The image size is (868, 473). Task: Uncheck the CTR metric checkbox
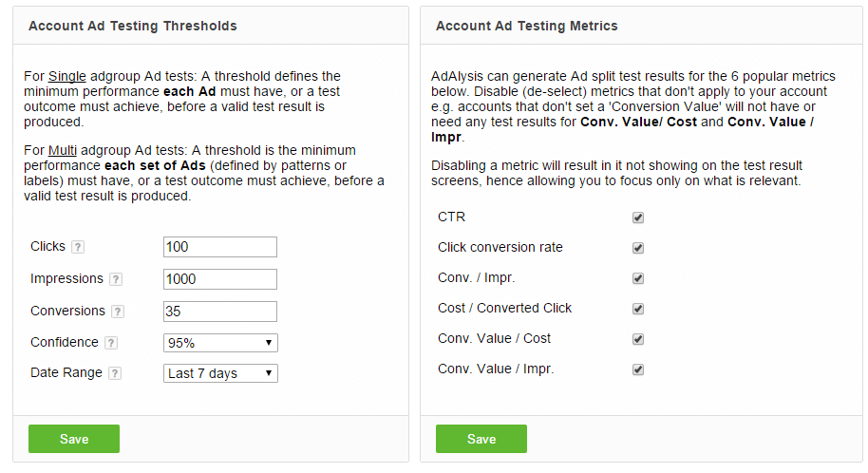[638, 218]
